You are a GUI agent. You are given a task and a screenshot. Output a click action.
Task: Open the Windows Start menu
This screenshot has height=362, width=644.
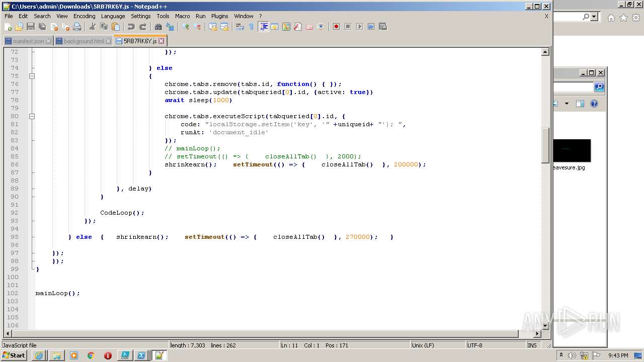[14, 355]
